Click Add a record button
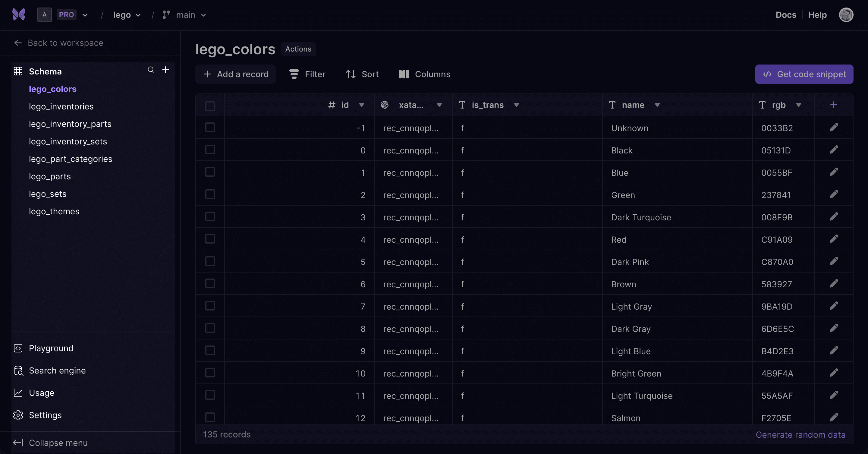The height and width of the screenshot is (454, 868). [235, 74]
